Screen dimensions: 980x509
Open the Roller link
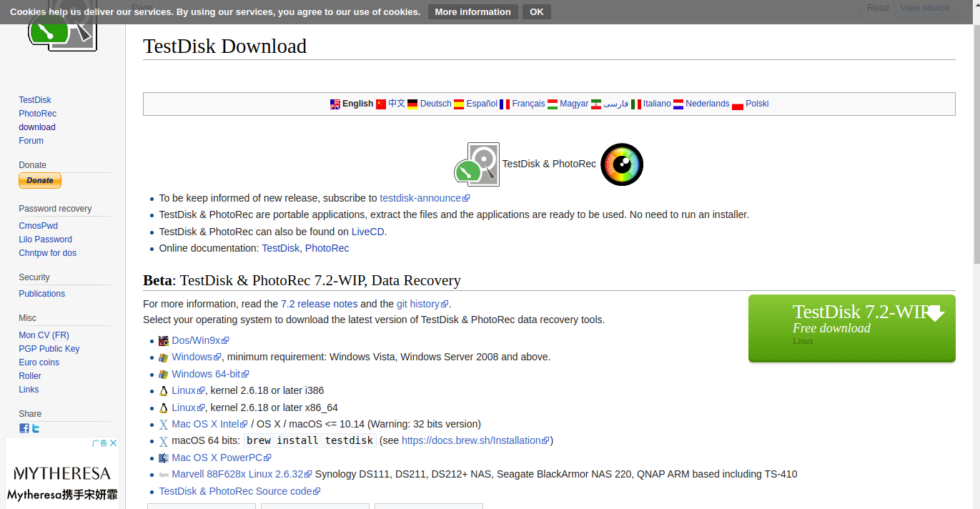tap(30, 376)
